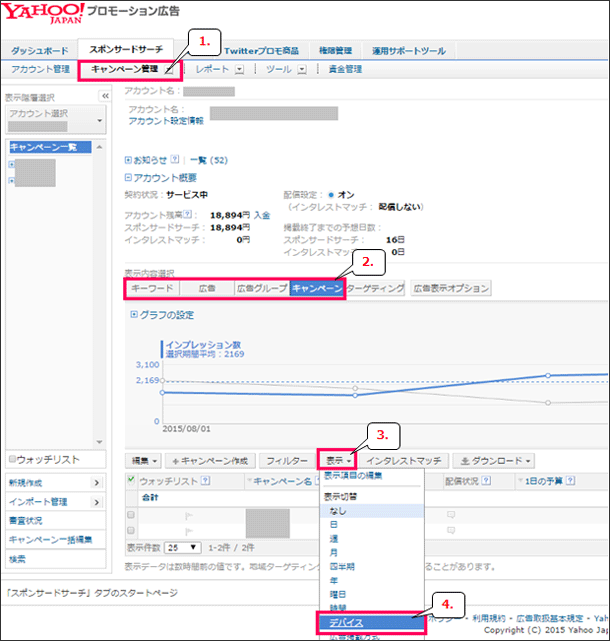610x641 pixels.
Task: Open キャンペーン一括編集 in sidebar
Action: coord(56,540)
